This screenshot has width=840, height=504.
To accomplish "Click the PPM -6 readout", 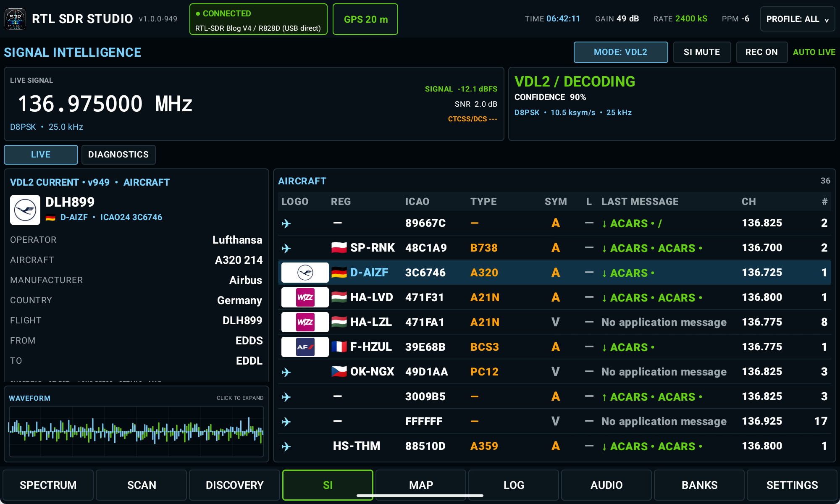I will point(735,19).
